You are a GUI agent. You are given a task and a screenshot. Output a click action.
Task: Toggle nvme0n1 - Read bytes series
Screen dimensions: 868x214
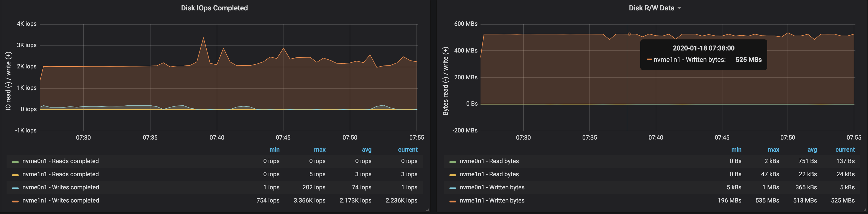click(x=489, y=161)
